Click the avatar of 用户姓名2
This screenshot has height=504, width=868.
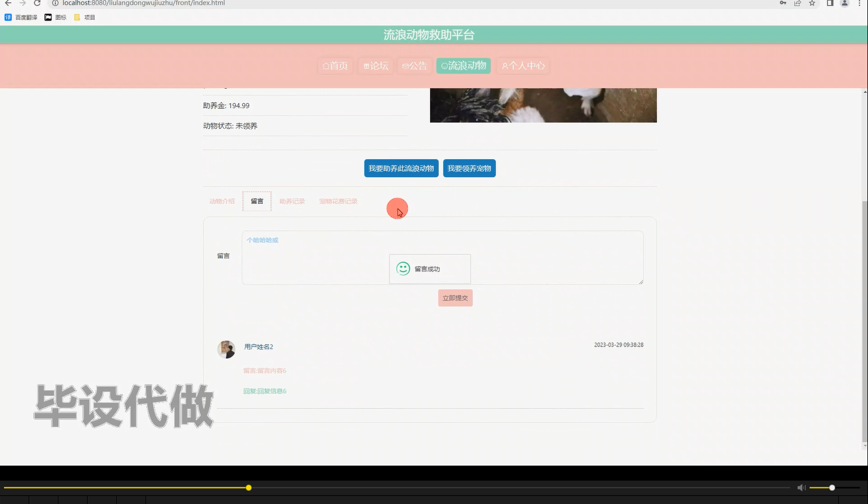coord(226,349)
